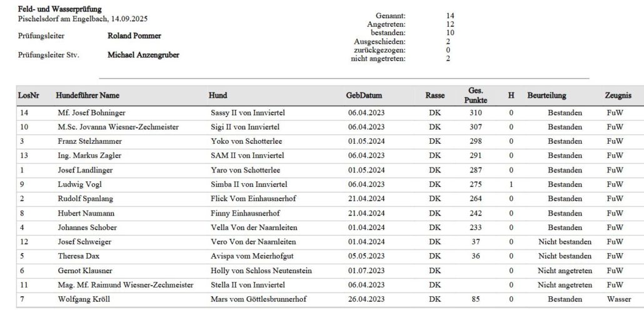This screenshot has height=315, width=644.
Task: Click the 'LosNr' column header
Action: [28, 95]
